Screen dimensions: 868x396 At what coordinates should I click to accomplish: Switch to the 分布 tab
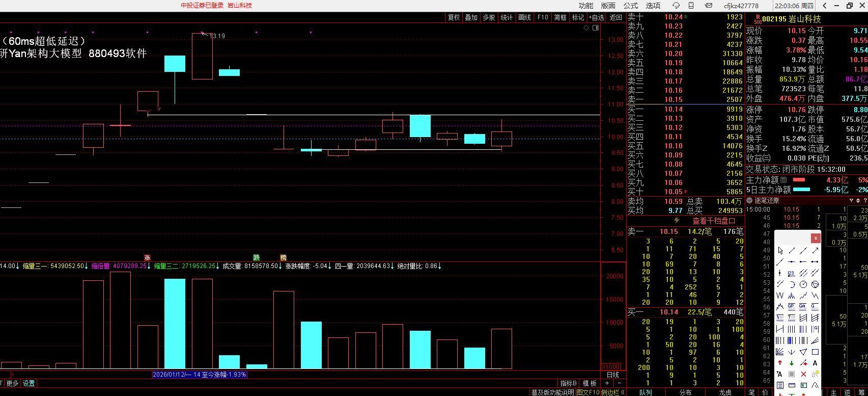tap(685, 392)
